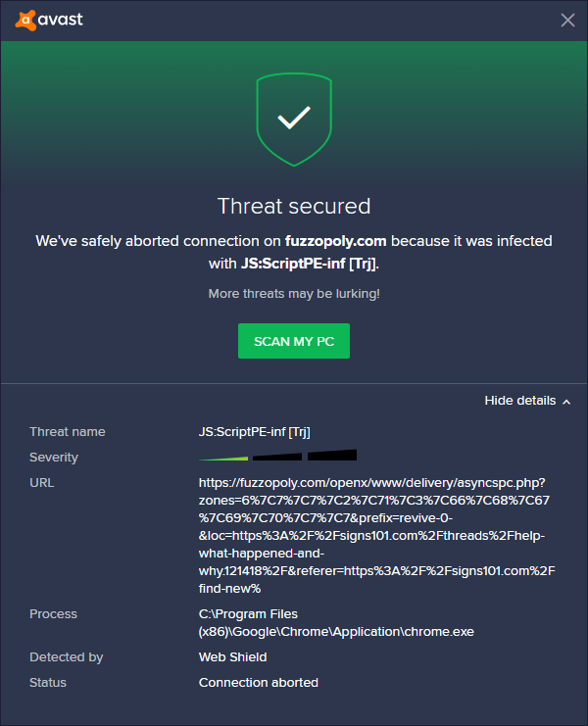Click the SCAN MY PC button
The height and width of the screenshot is (726, 588).
tap(293, 341)
